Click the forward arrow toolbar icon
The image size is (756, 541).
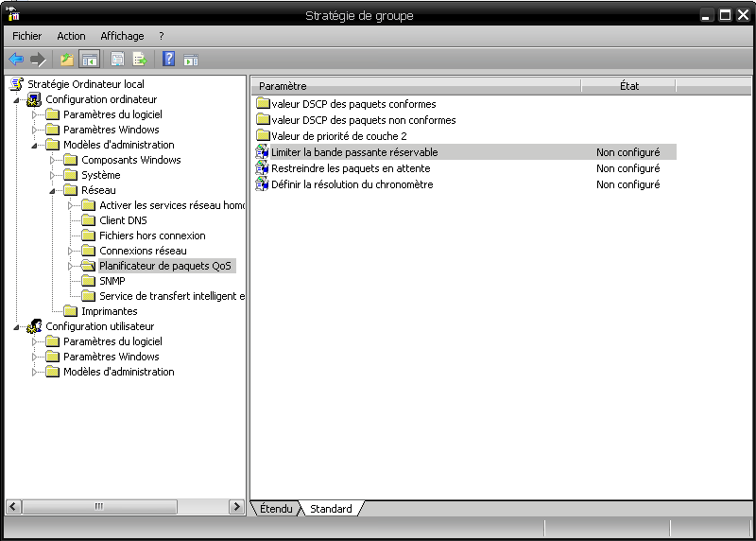pyautogui.click(x=38, y=60)
